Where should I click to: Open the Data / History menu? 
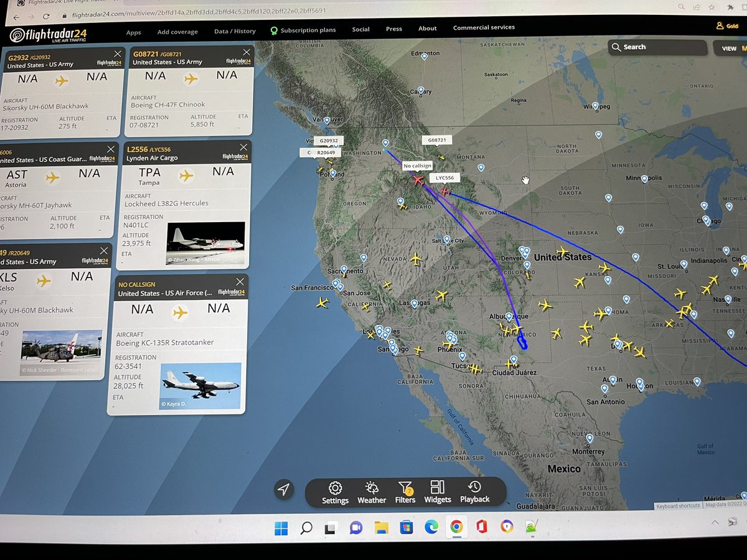[235, 31]
